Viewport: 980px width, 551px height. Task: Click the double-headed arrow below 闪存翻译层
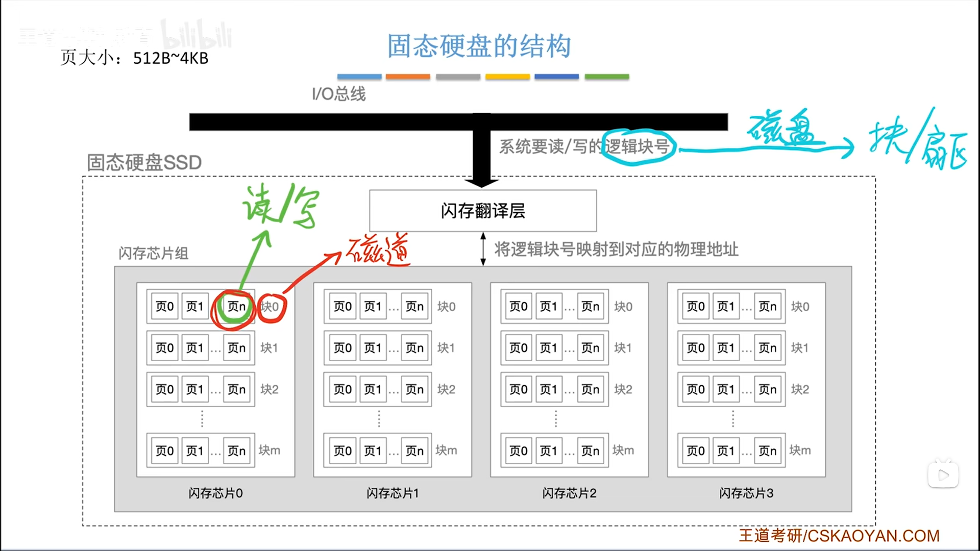coord(483,249)
